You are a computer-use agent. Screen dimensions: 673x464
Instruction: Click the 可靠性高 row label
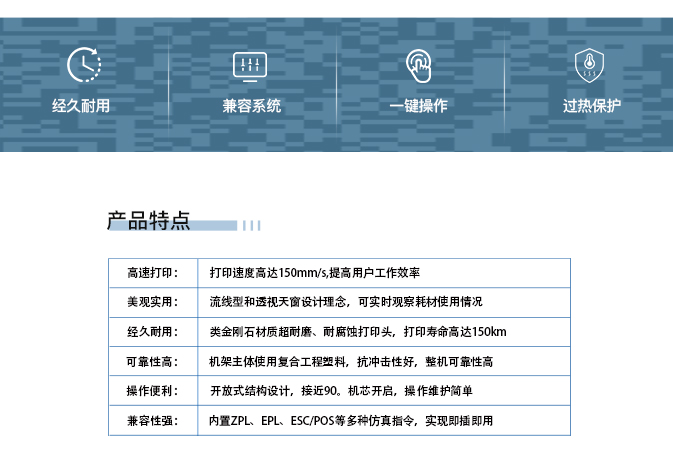[152, 362]
